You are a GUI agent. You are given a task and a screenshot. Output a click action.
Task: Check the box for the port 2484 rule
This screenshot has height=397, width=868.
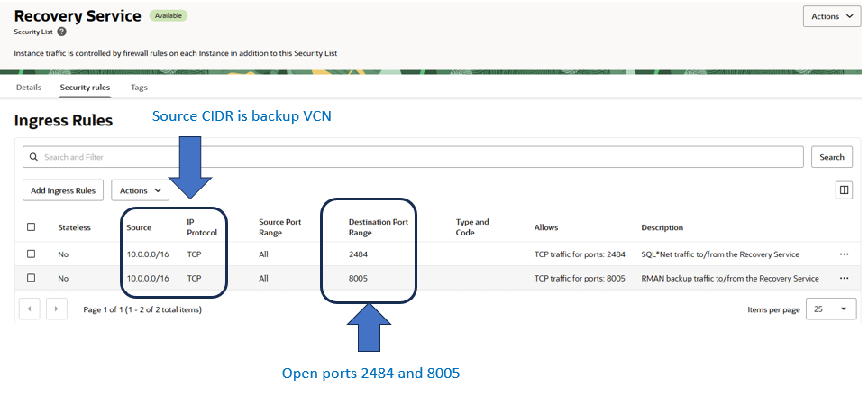[x=32, y=254]
